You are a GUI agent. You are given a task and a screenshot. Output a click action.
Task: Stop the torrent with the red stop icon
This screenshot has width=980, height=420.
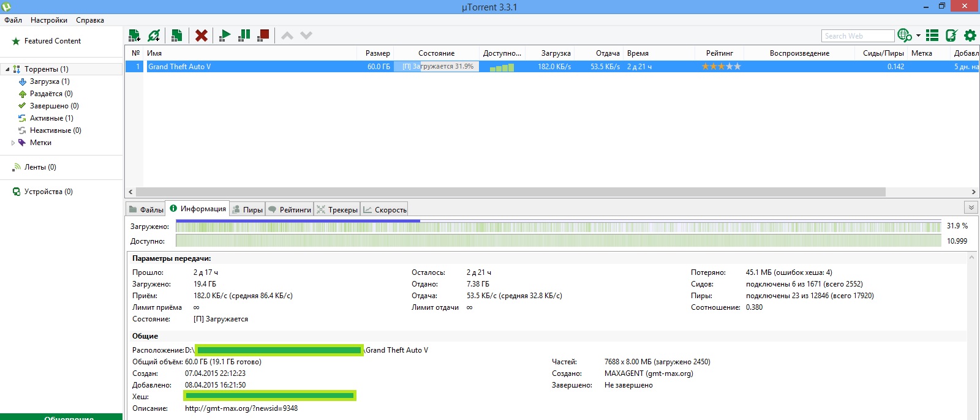click(263, 36)
